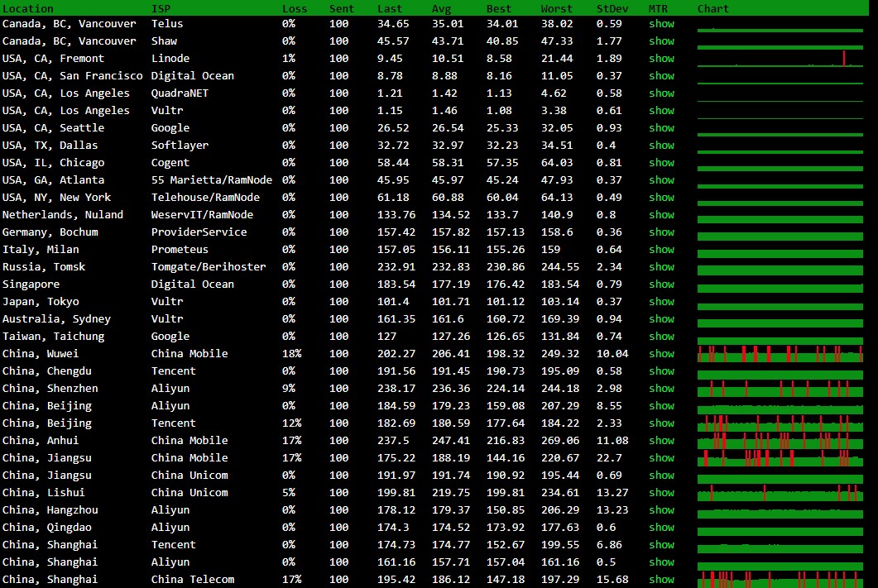Click the StDev column header
878x588 pixels.
coord(612,8)
